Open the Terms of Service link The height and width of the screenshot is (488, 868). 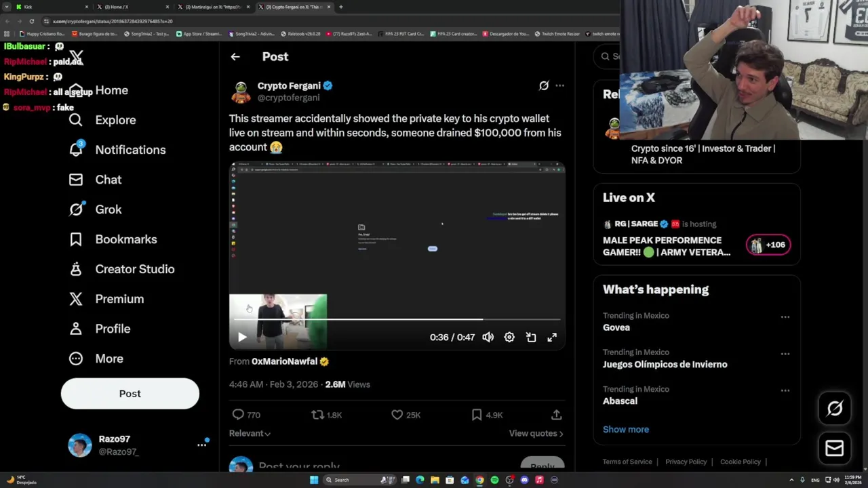pyautogui.click(x=627, y=462)
